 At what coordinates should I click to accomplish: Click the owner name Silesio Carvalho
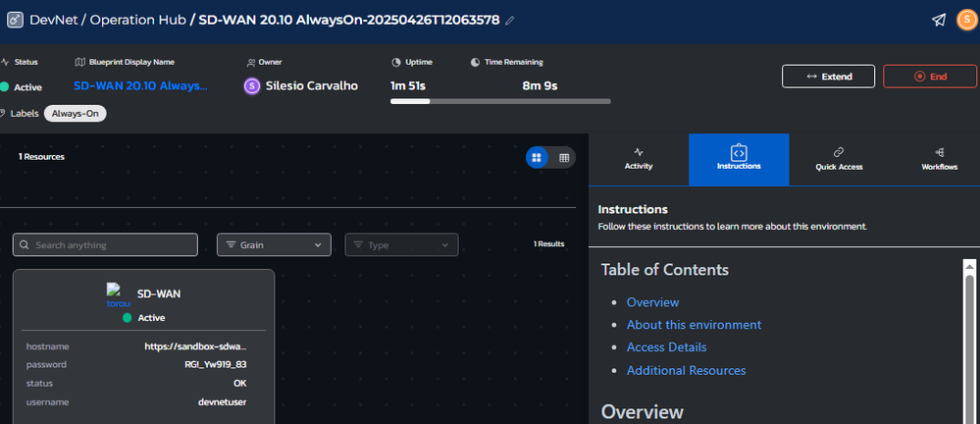pos(312,85)
